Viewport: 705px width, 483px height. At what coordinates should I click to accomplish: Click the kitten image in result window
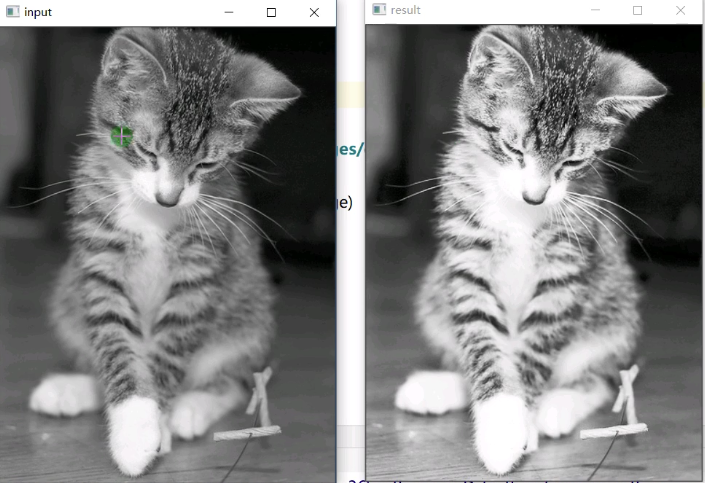pos(534,252)
